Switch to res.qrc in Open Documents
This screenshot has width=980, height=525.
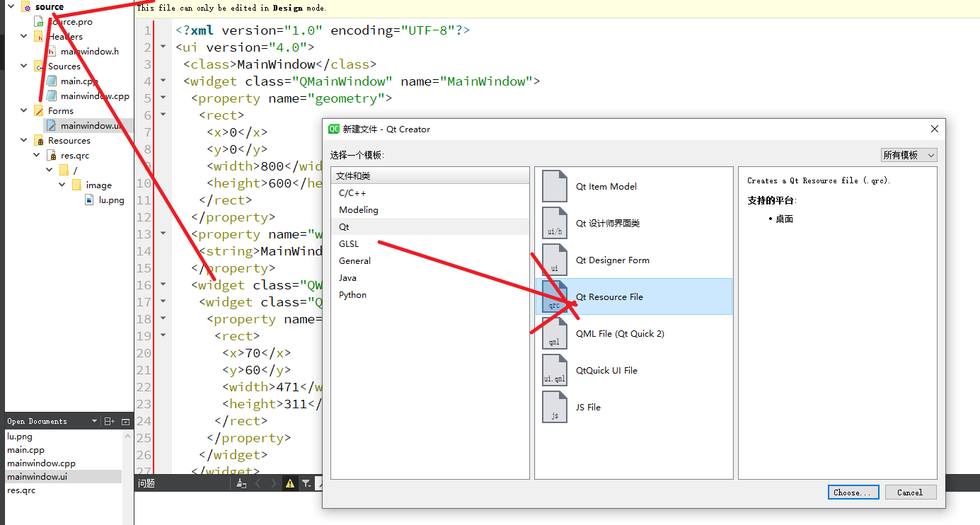21,490
